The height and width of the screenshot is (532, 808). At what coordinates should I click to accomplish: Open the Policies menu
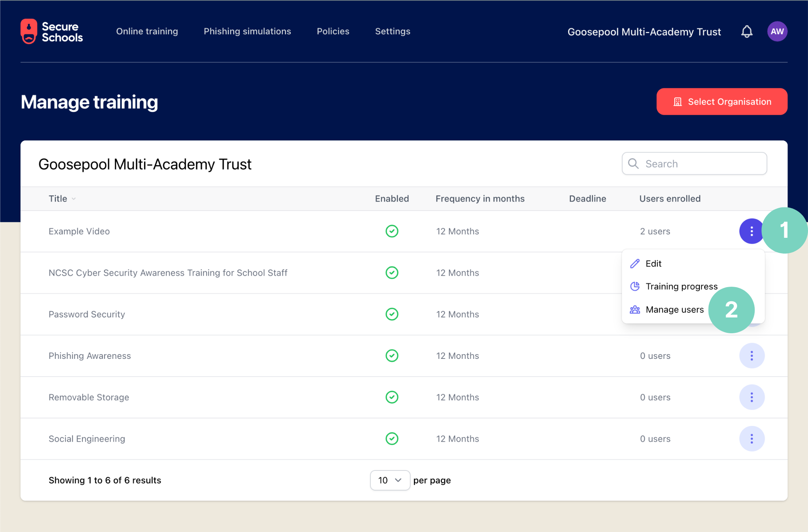coord(333,32)
